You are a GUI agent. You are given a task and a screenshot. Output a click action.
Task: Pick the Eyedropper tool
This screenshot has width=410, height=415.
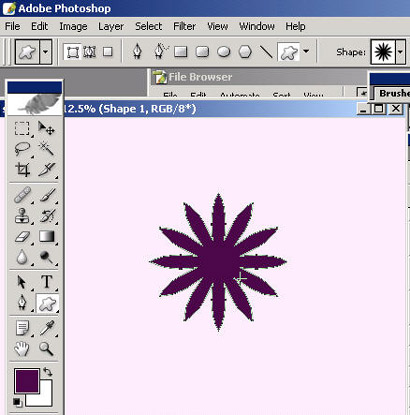pyautogui.click(x=47, y=328)
